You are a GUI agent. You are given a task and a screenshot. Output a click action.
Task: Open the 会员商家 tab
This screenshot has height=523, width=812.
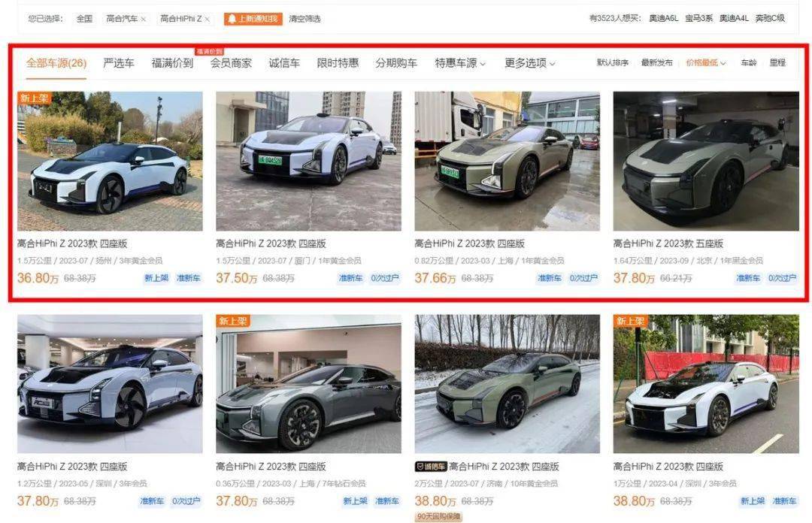click(x=231, y=63)
